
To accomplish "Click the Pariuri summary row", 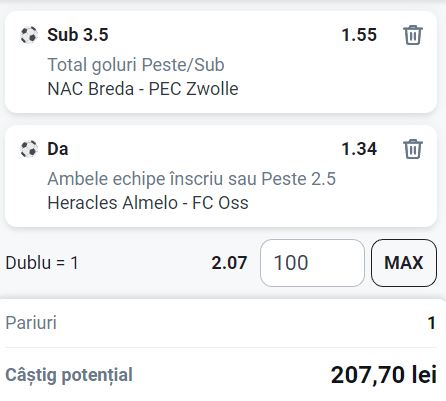I will [221, 323].
